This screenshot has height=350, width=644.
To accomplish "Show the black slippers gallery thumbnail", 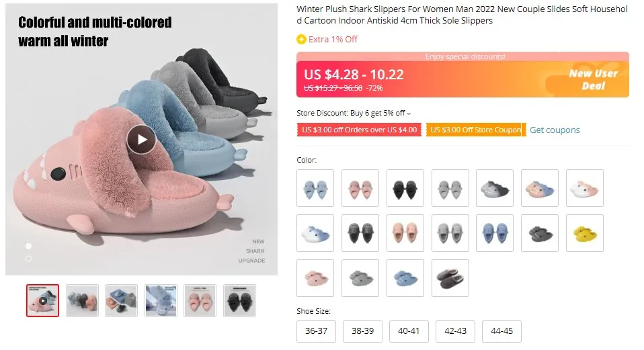I will coord(239,300).
